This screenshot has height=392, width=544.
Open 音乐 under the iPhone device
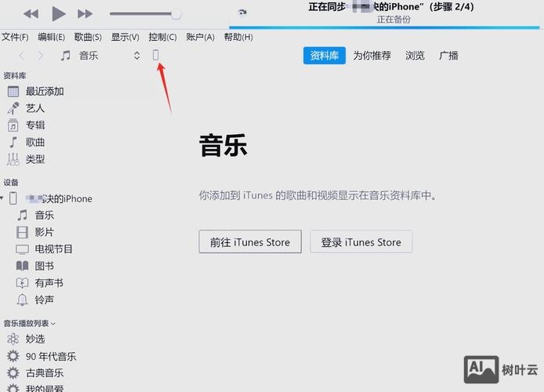point(45,215)
